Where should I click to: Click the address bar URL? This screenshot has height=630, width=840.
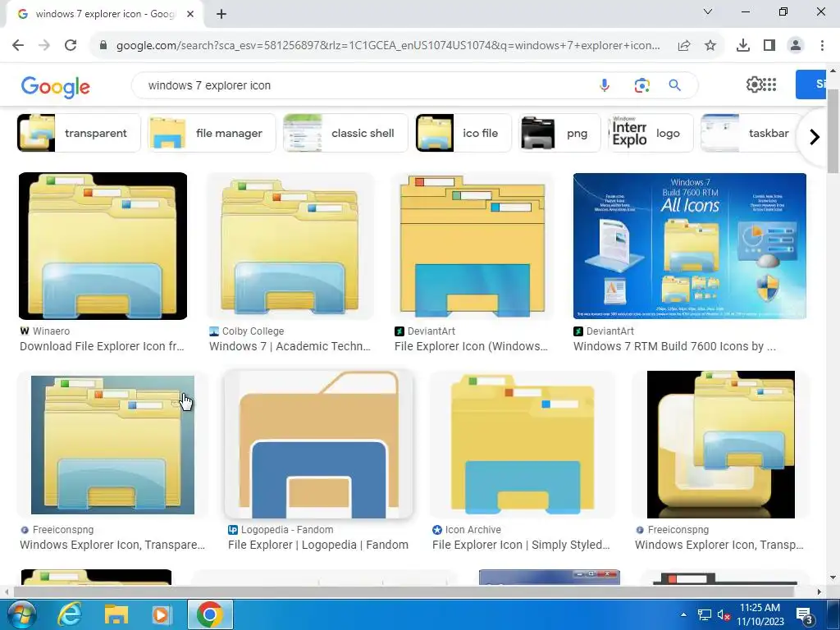pyautogui.click(x=388, y=46)
